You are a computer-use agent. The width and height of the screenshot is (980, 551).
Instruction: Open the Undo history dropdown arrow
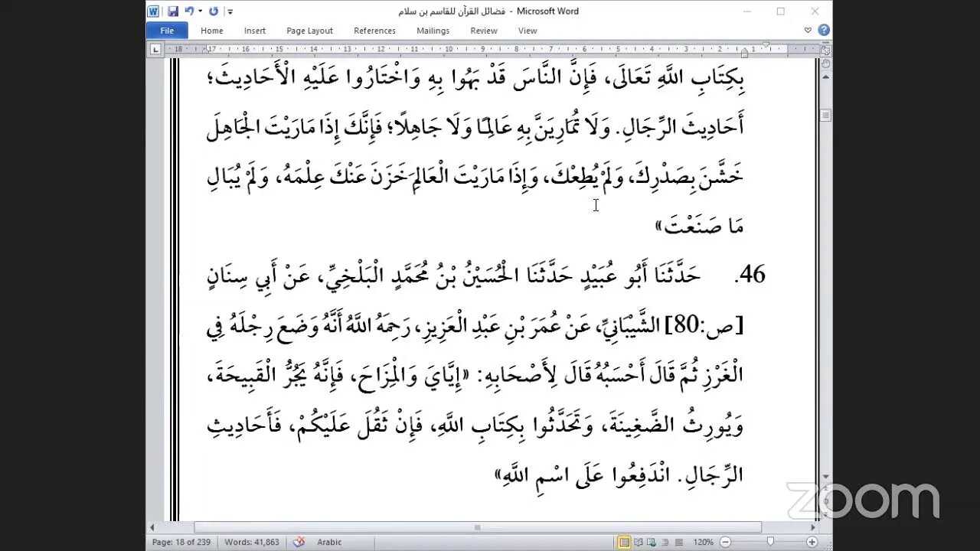coord(200,11)
